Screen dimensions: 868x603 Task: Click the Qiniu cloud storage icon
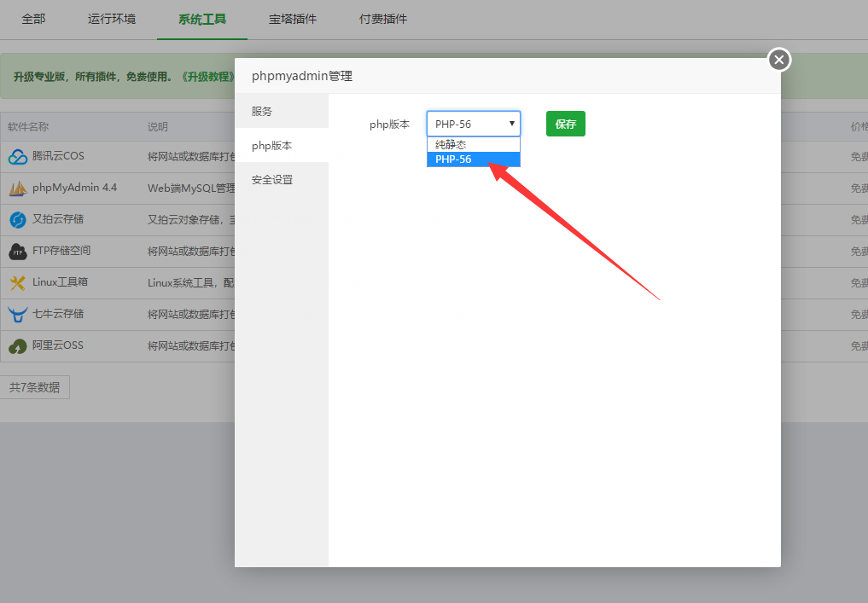pos(18,315)
